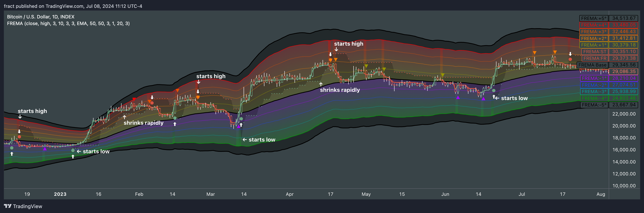Viewport: 644px width, 213px height.
Task: Click the 25,938.99 price value
Action: click(x=624, y=91)
